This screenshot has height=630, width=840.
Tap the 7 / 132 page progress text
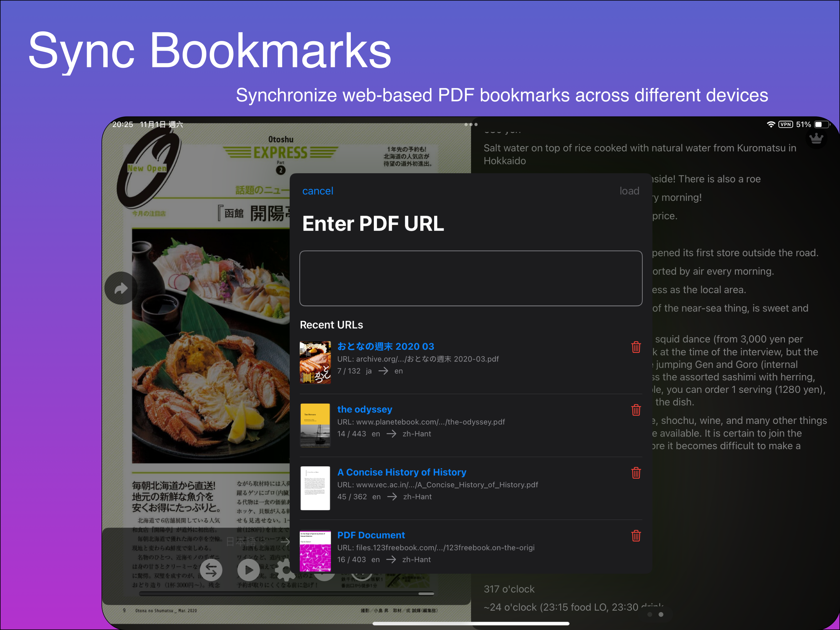[x=349, y=371]
